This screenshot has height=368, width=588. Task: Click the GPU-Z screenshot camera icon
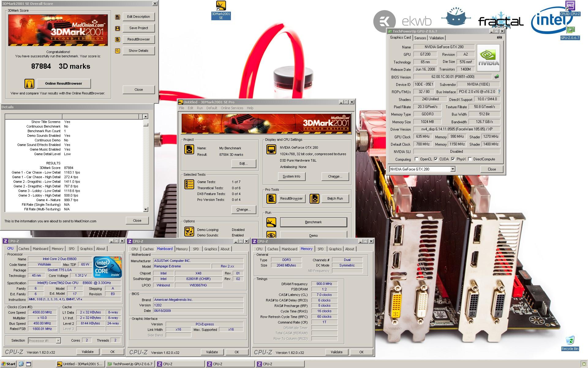(499, 37)
